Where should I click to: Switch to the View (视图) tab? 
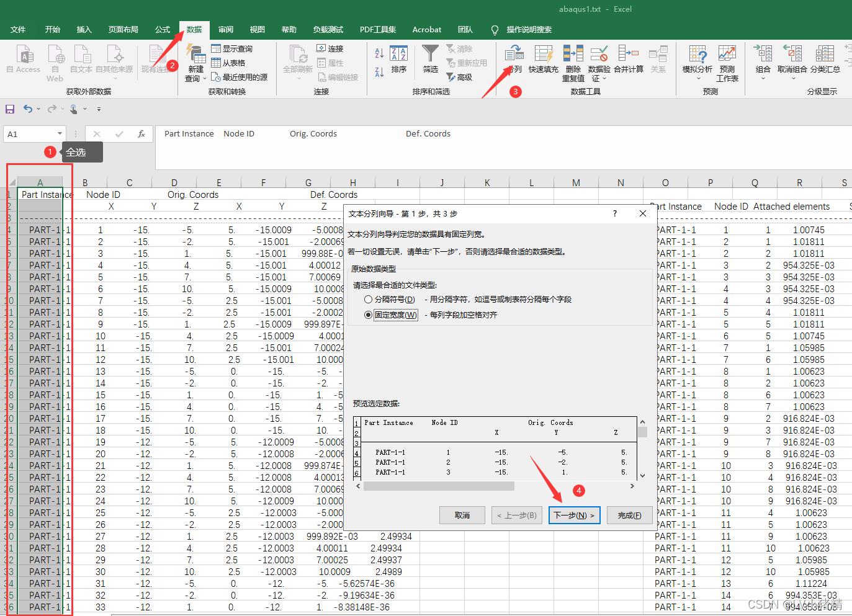point(258,30)
